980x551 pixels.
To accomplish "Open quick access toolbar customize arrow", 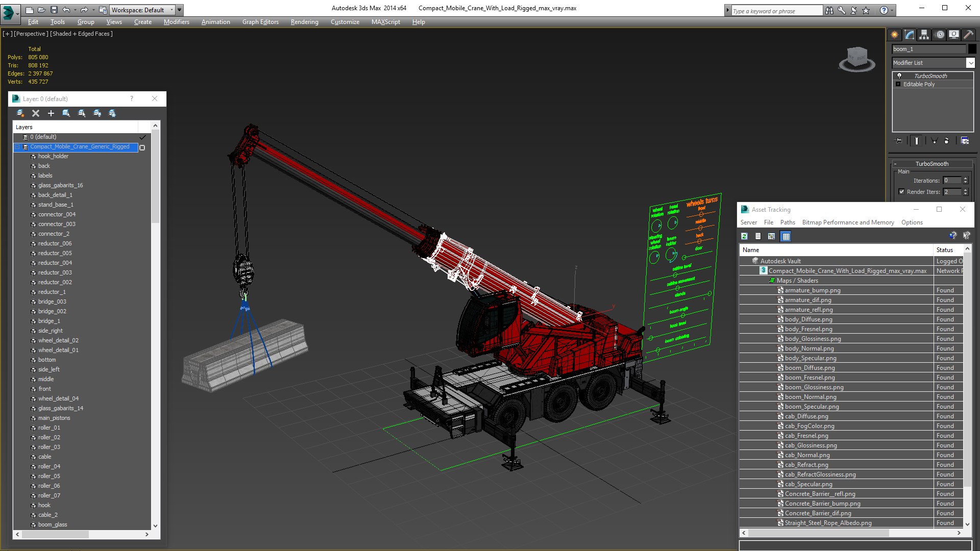I will [180, 10].
